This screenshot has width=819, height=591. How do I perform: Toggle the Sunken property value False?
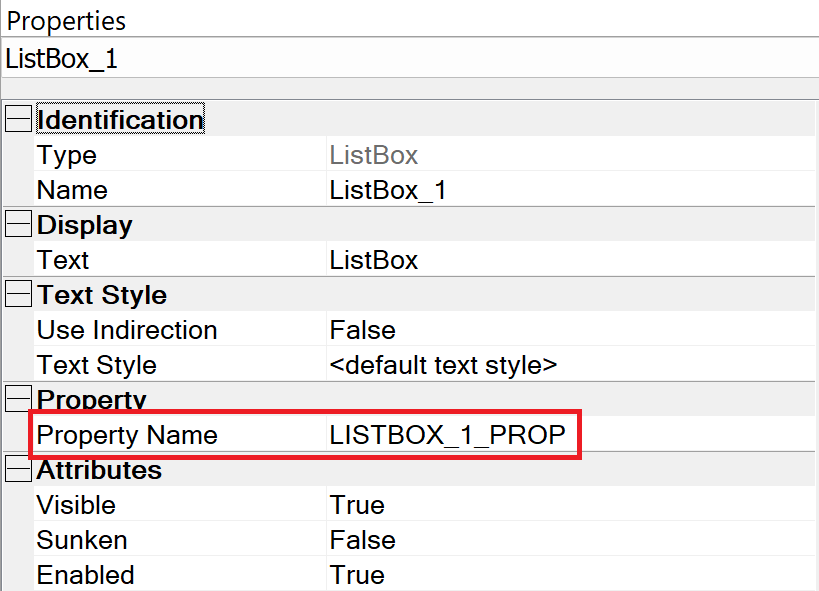(x=352, y=540)
